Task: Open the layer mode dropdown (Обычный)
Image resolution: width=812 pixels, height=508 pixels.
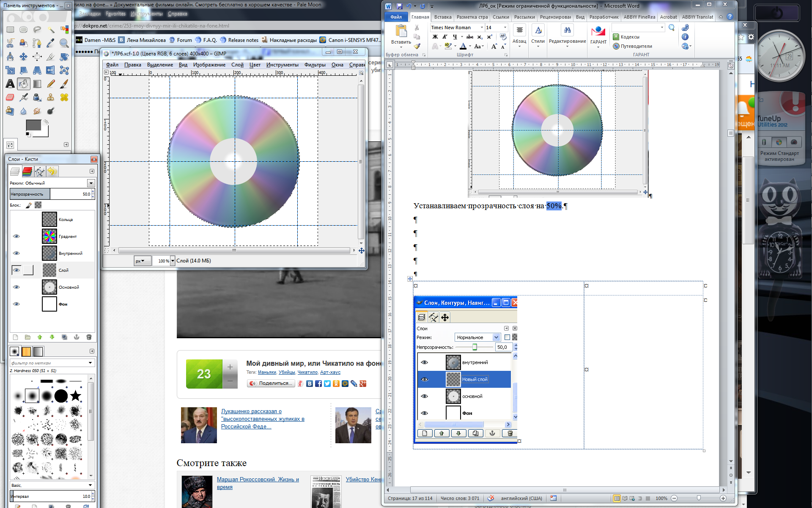Action: [91, 183]
